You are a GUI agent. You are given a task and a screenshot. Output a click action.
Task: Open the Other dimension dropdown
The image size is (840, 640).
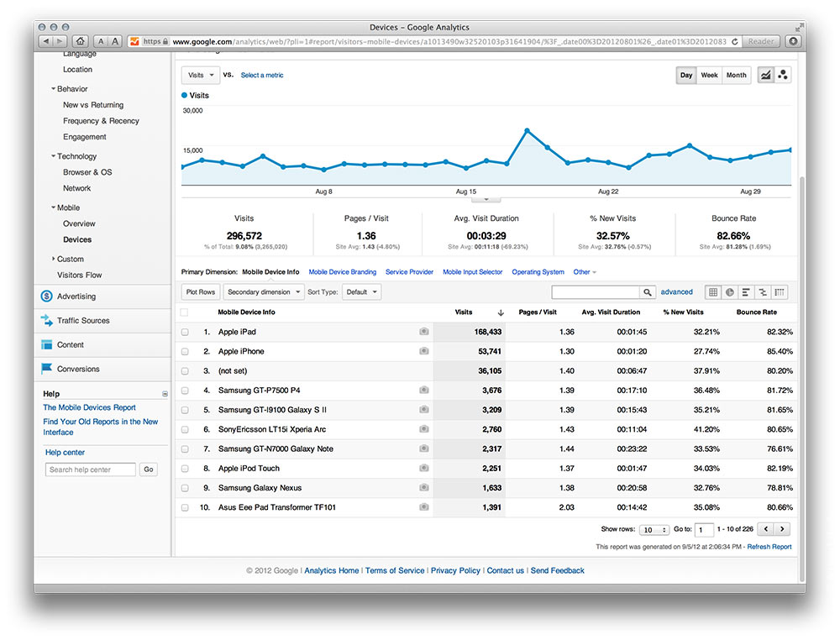click(x=585, y=272)
